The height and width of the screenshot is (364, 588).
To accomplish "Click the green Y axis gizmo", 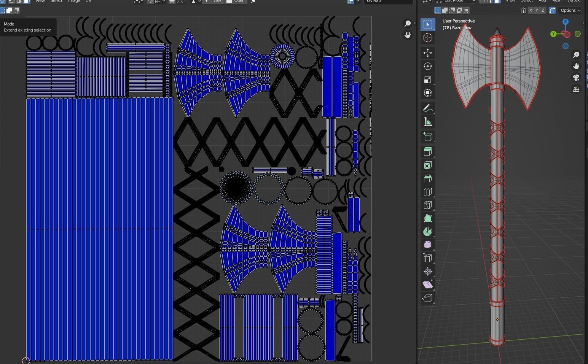I will (553, 34).
